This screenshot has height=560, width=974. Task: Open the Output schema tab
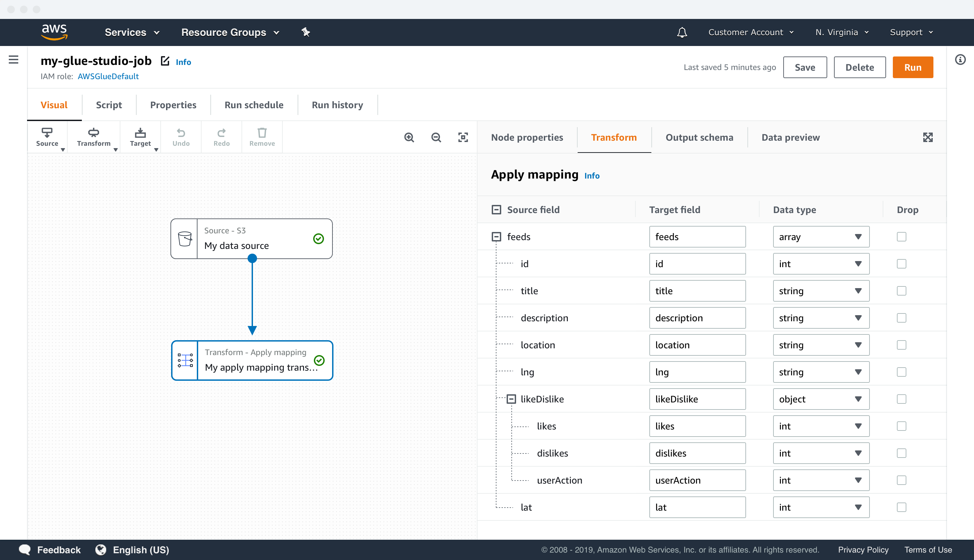(699, 137)
